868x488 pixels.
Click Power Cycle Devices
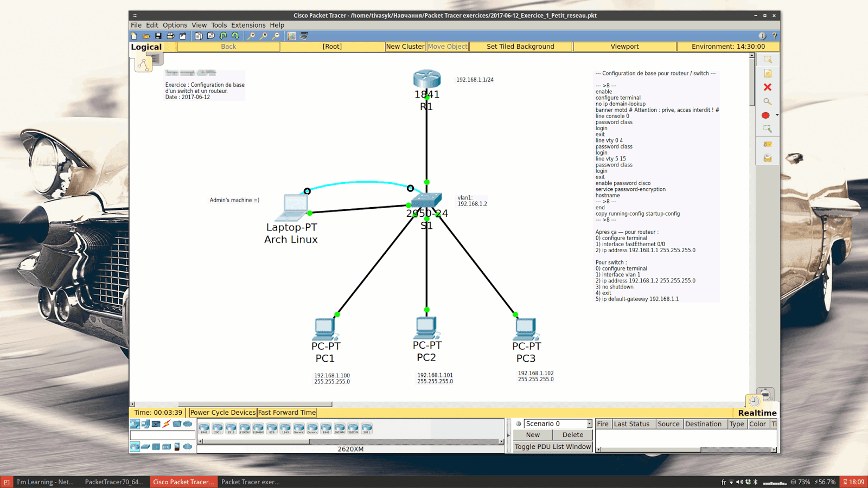click(x=222, y=413)
